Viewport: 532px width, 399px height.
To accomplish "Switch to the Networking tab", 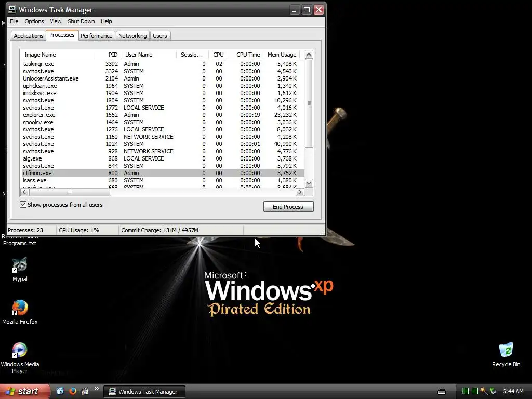I will click(x=132, y=36).
